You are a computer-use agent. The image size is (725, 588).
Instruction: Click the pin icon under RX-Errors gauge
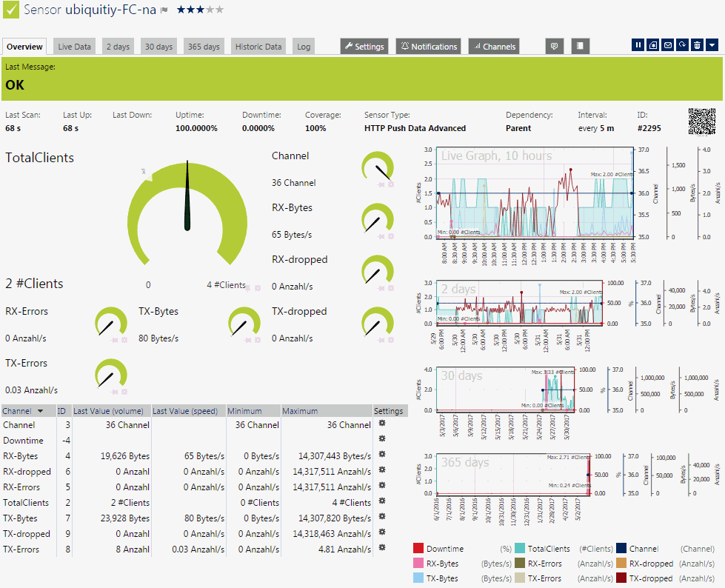click(x=115, y=340)
